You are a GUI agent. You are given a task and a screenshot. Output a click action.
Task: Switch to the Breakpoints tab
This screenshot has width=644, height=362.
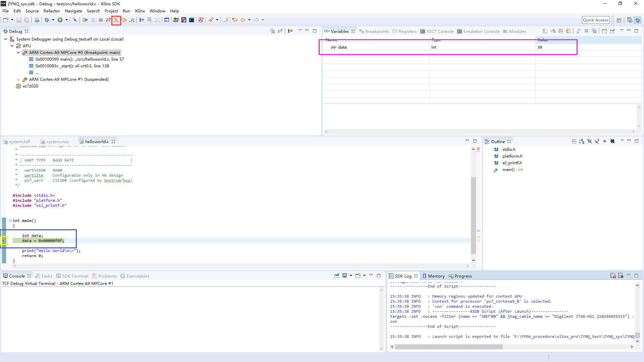coord(374,32)
